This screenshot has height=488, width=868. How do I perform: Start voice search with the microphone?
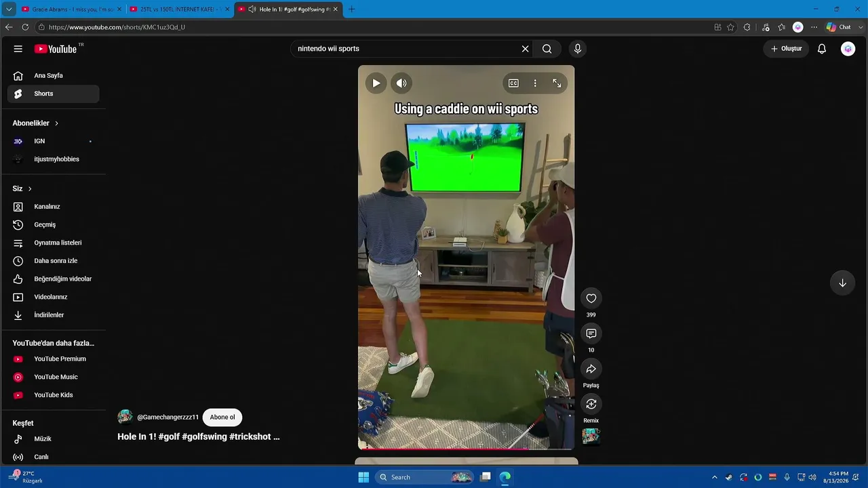coord(578,49)
